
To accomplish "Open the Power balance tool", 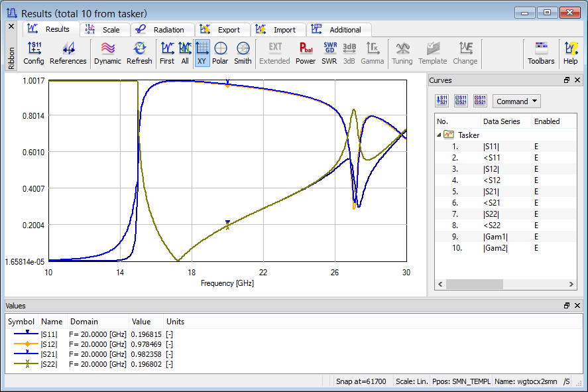I will point(306,53).
